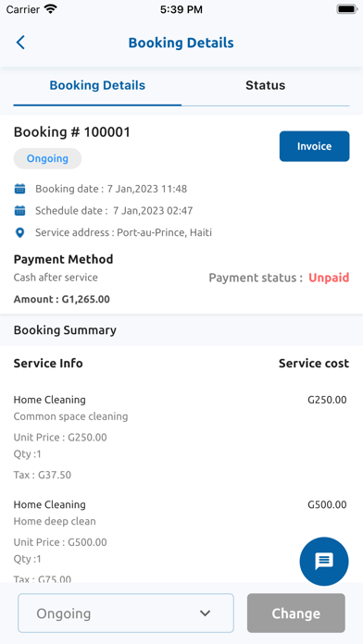The image size is (363, 644).
Task: Tap the service address Port-au-Prince, Haiti
Action: 165,232
